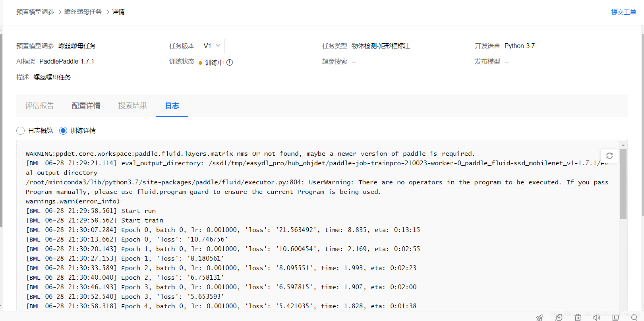644x321 pixels.
Task: Click the trash bin icon in bottom toolbar
Action: click(x=578, y=317)
